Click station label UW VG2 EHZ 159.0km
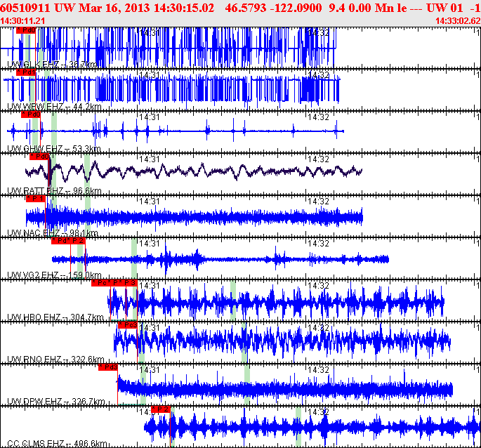This screenshot has width=481, height=448. 54,275
